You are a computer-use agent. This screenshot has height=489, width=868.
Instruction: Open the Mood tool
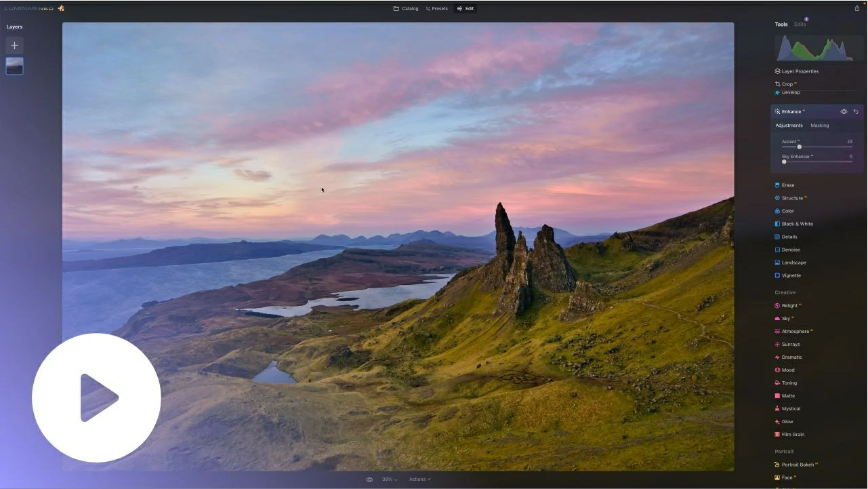pyautogui.click(x=785, y=370)
